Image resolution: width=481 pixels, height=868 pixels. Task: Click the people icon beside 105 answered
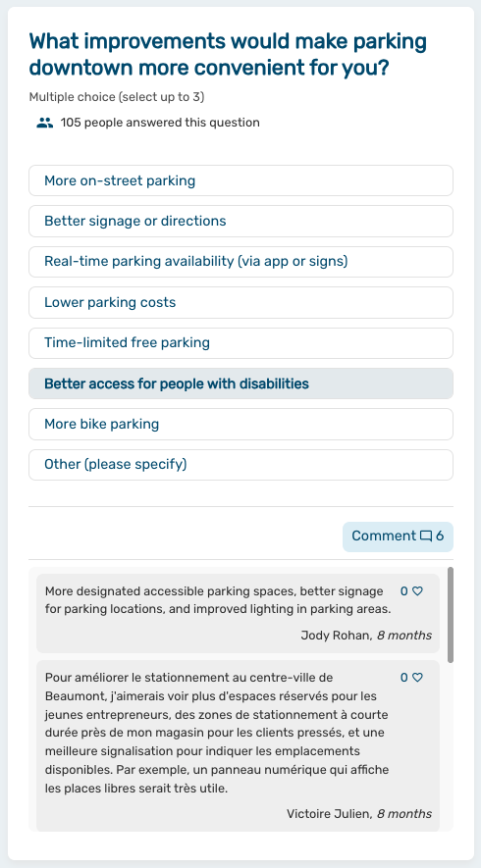(x=45, y=123)
